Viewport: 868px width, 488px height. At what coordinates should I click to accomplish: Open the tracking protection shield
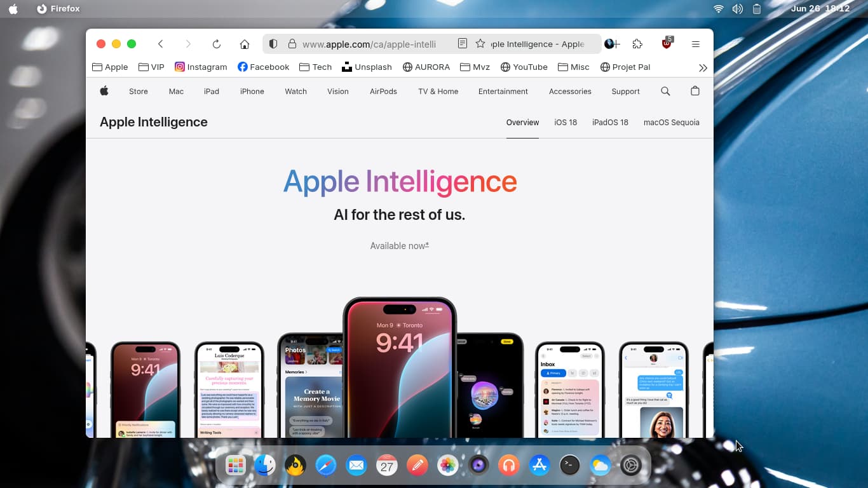(x=273, y=44)
